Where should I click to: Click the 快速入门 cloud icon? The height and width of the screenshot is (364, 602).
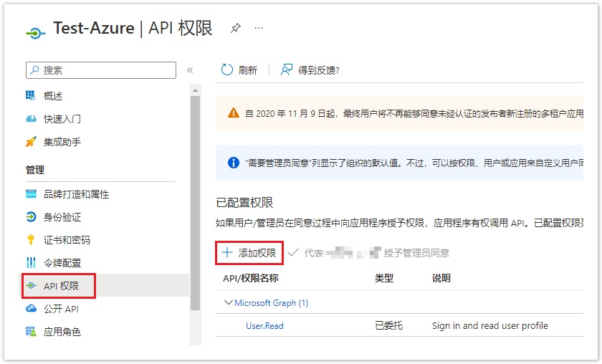click(x=31, y=119)
